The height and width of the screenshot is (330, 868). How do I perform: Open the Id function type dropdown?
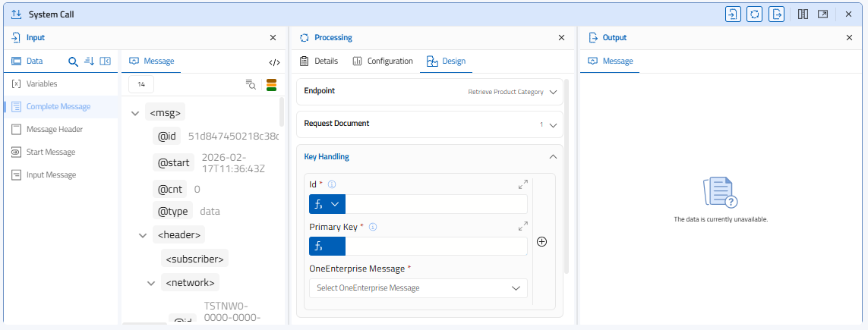click(x=327, y=204)
